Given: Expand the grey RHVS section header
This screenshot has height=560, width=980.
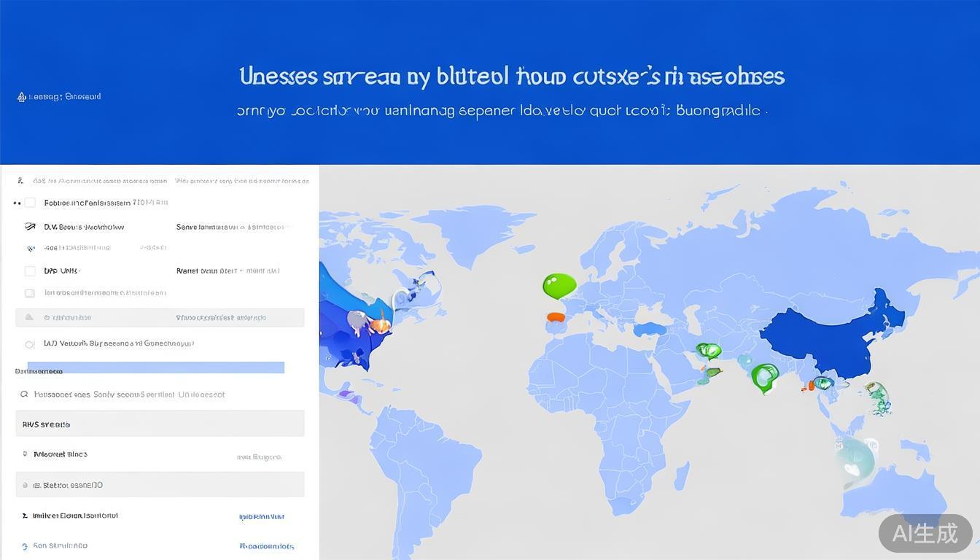Looking at the screenshot, I should [160, 424].
